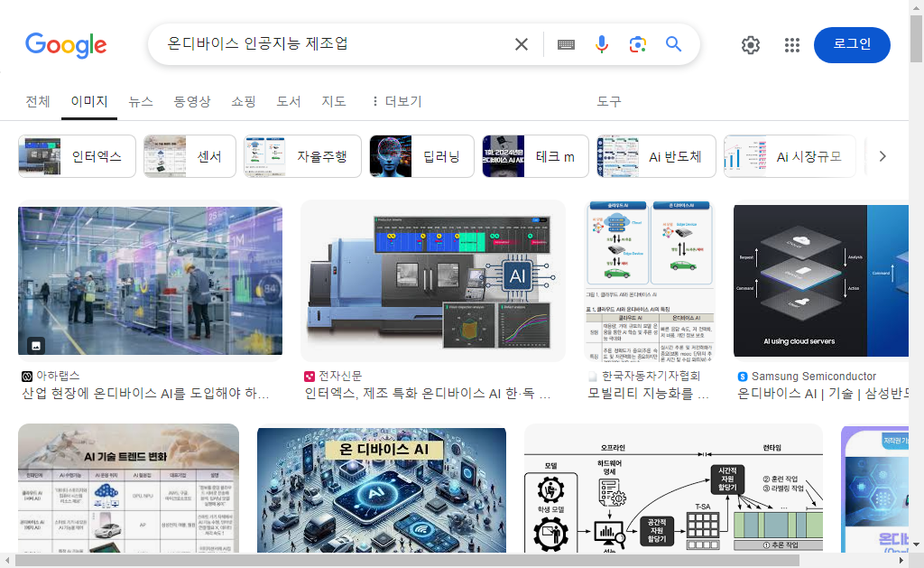Expand the 더보기 menu
Screen dimensions: 924x568
click(397, 101)
